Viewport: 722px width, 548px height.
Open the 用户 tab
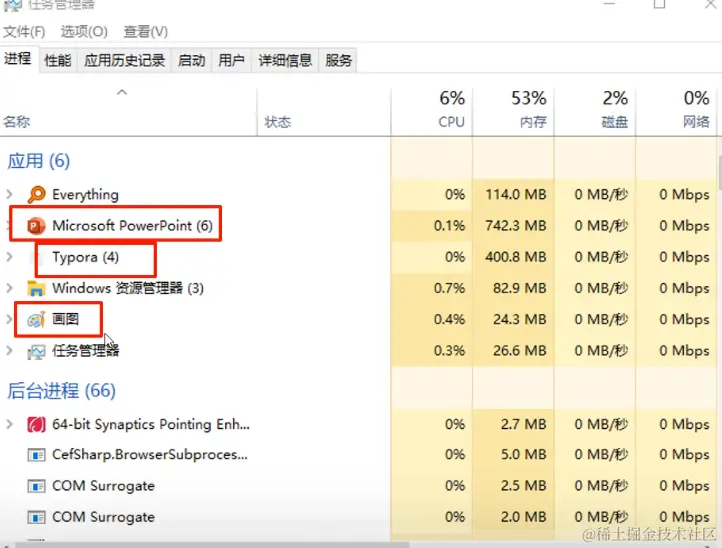click(231, 60)
